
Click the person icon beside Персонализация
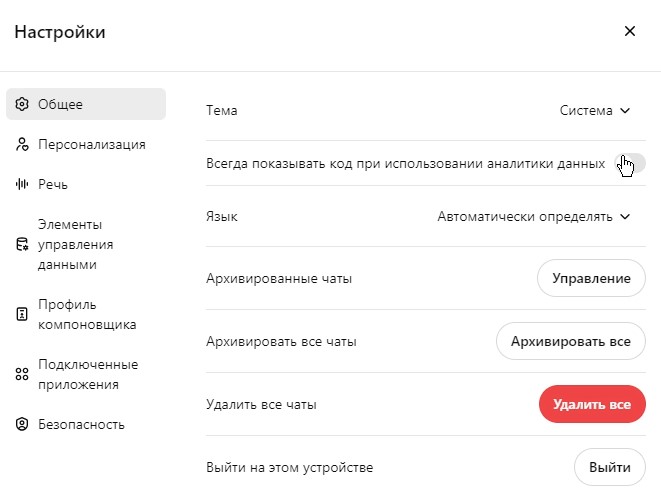(x=22, y=144)
